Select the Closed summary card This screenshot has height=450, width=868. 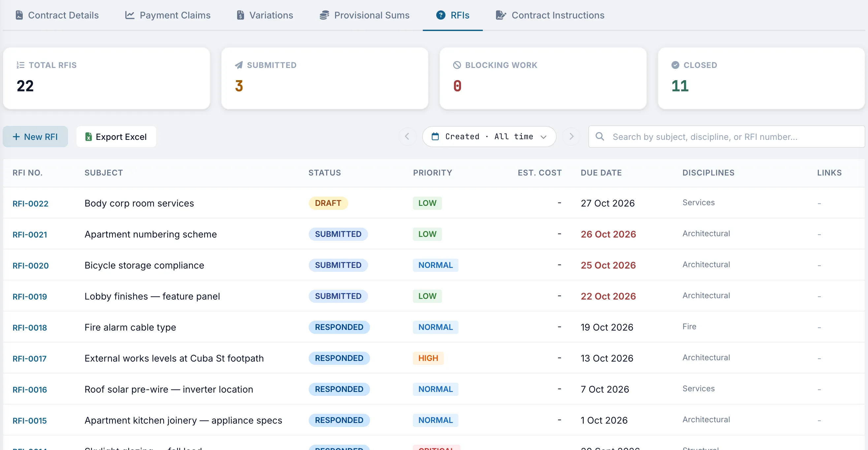761,78
